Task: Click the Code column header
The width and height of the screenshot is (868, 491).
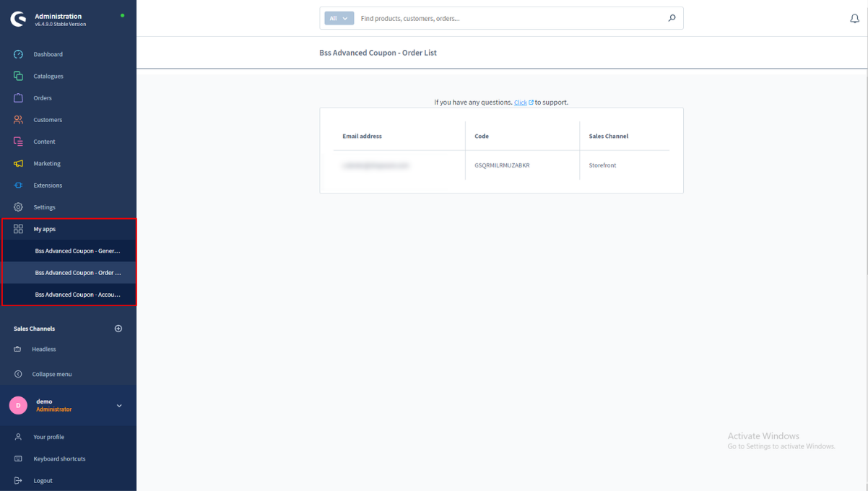Action: tap(482, 136)
